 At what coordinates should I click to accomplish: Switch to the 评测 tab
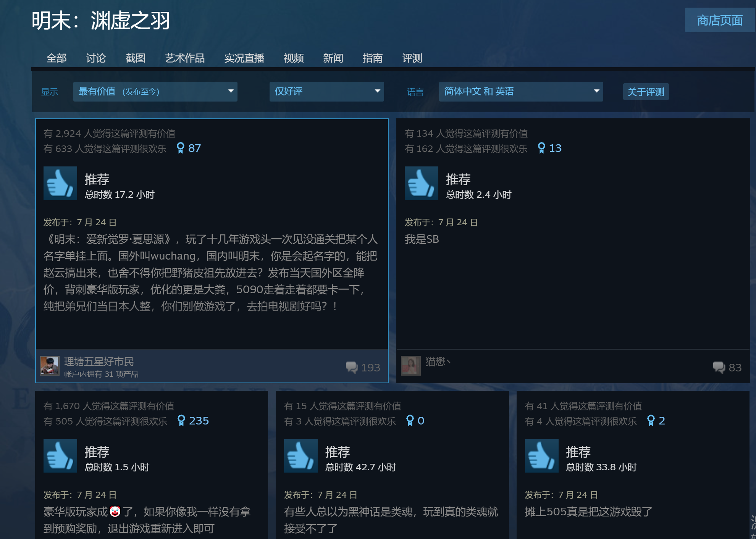coord(412,58)
